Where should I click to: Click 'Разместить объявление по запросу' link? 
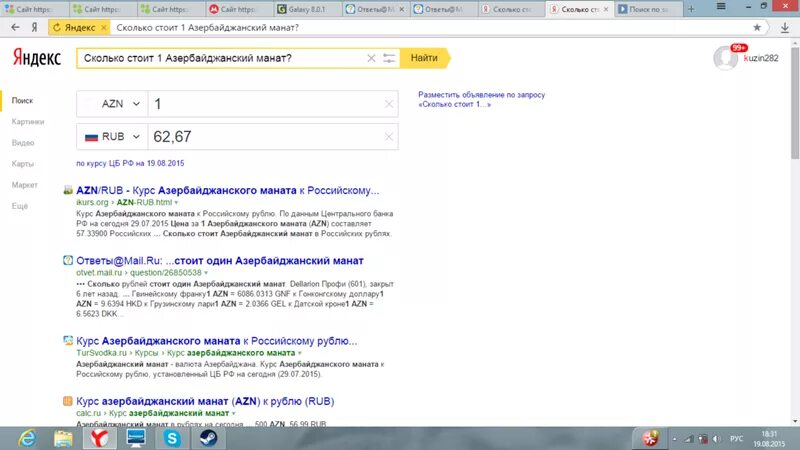(x=482, y=99)
